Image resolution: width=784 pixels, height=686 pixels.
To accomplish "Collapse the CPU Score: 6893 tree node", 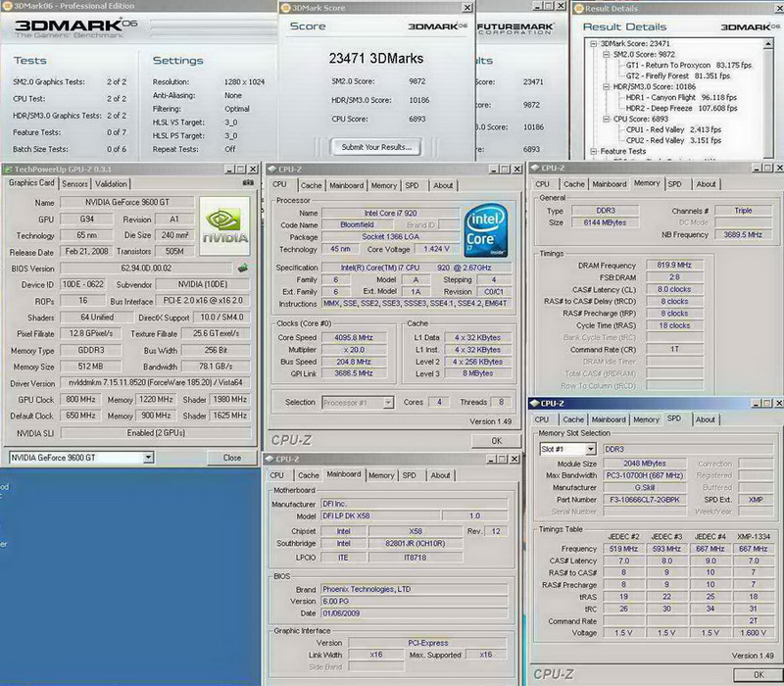I will coord(606,119).
